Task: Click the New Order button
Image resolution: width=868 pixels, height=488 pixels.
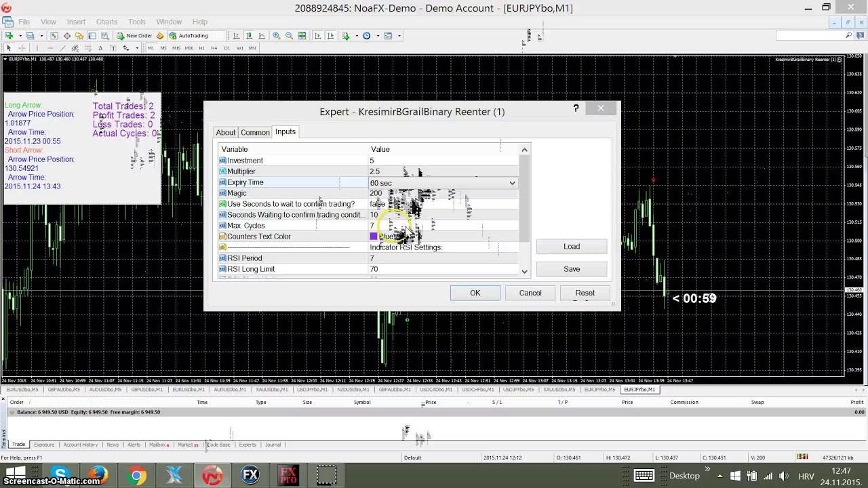Action: 134,35
